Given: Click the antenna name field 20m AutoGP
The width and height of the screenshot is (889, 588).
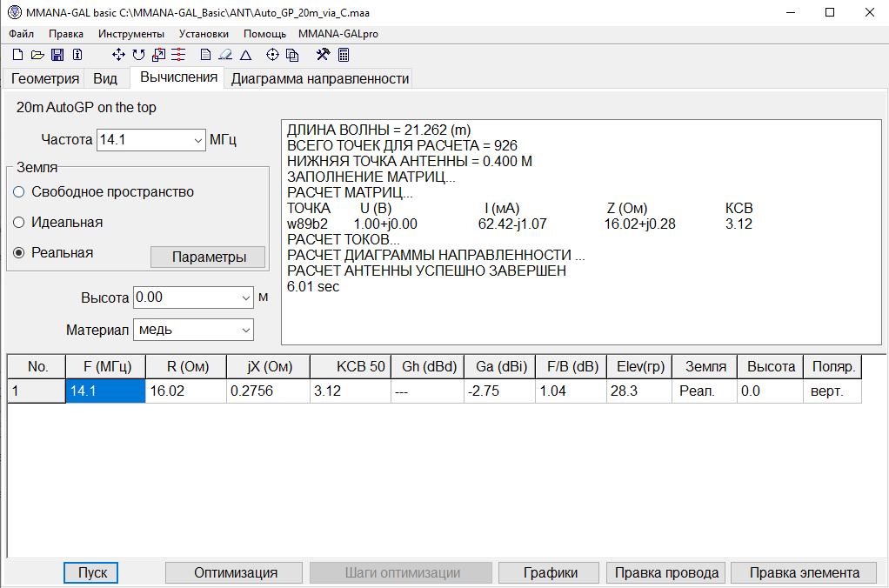Looking at the screenshot, I should pyautogui.click(x=86, y=107).
